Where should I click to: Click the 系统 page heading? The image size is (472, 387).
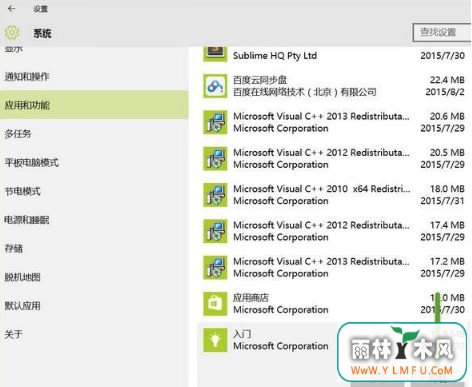coord(42,33)
